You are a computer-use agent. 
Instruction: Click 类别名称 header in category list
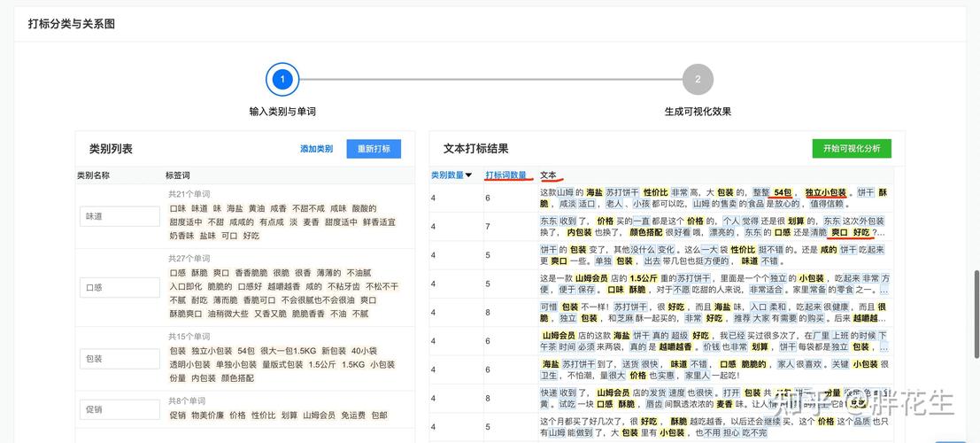(x=92, y=175)
